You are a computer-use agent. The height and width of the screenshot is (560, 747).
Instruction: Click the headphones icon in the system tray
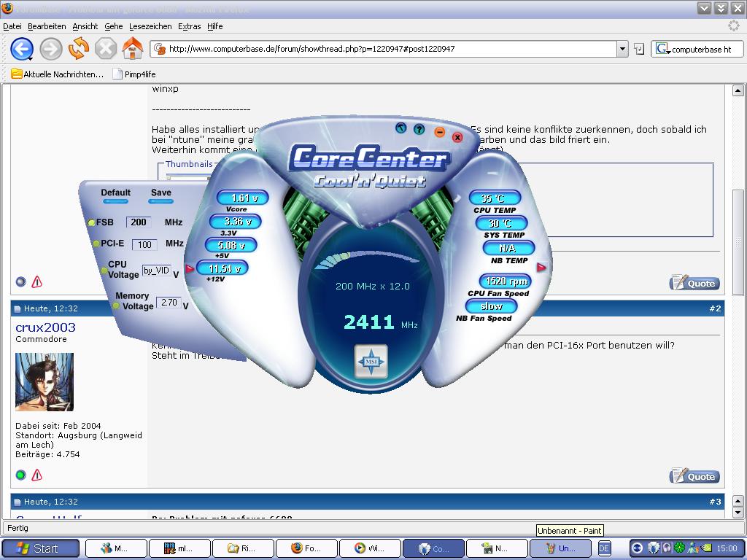[x=667, y=548]
